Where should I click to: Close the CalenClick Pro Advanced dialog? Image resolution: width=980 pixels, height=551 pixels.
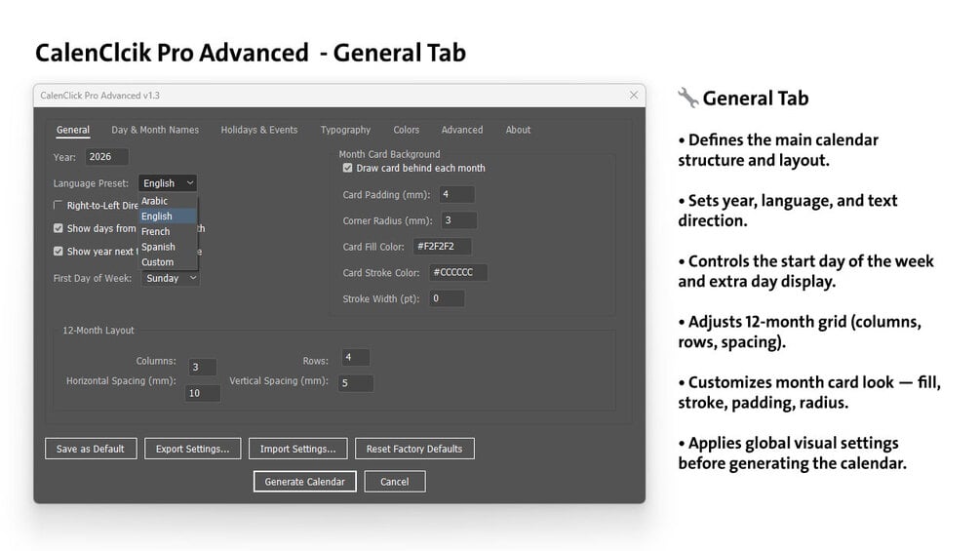click(633, 95)
